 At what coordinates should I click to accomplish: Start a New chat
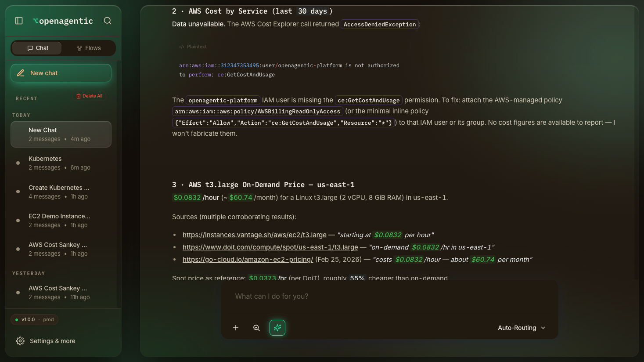point(61,73)
